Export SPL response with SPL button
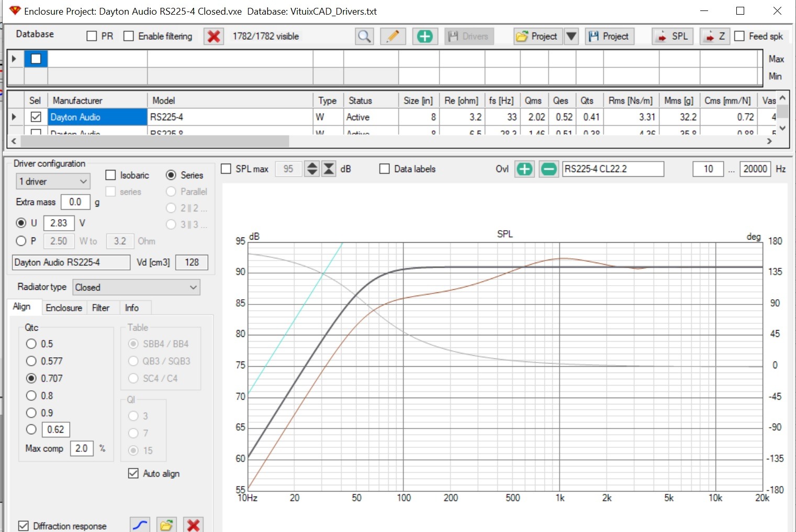796x532 pixels. coord(672,36)
